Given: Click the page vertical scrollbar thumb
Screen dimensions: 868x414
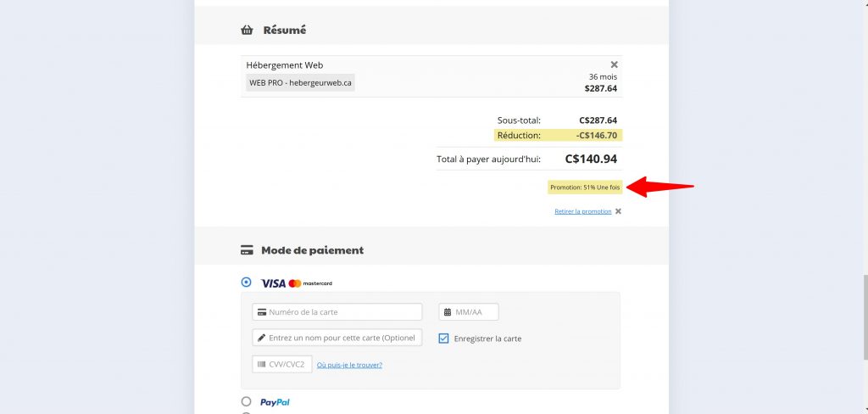Looking at the screenshot, I should pos(864,317).
